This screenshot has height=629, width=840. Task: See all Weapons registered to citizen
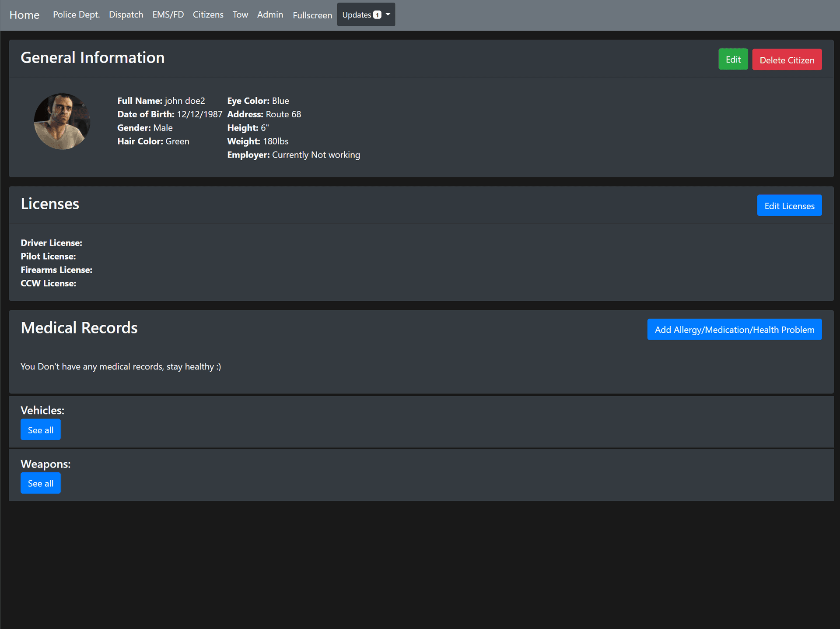[x=41, y=483]
